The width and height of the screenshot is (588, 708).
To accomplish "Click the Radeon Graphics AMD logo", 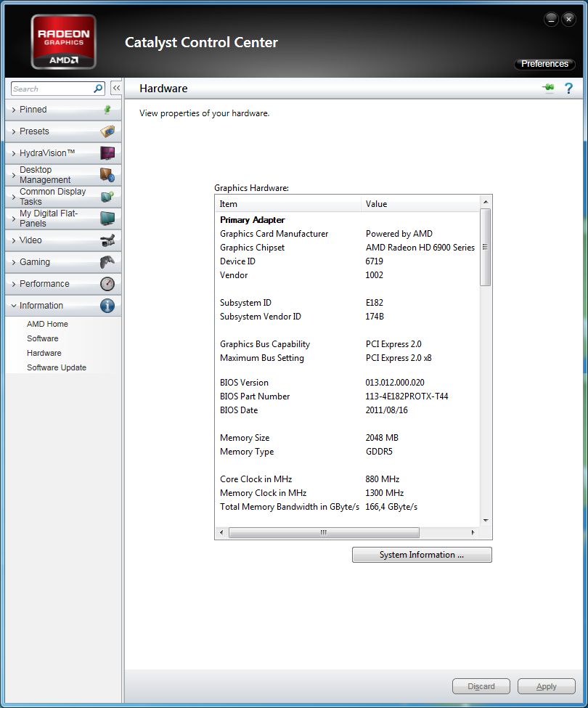I will tap(64, 42).
